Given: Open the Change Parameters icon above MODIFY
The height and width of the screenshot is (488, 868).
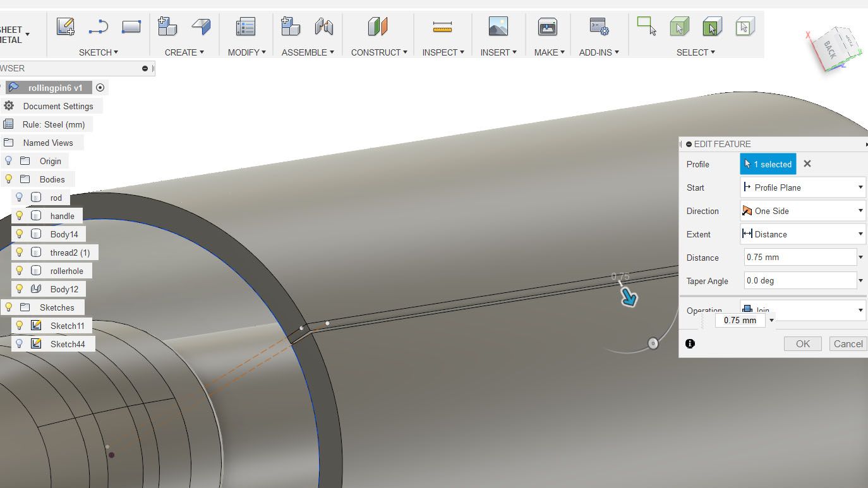Looking at the screenshot, I should coord(245,27).
